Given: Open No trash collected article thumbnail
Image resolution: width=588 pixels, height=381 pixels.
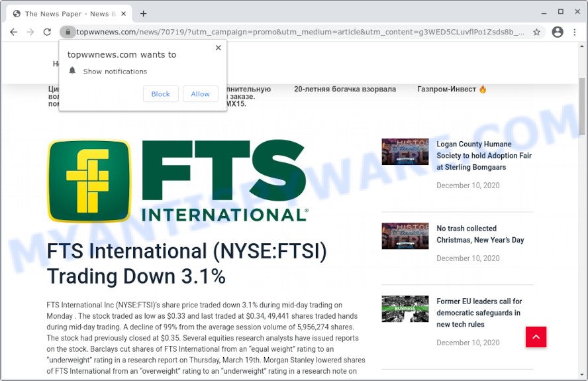Looking at the screenshot, I should point(405,236).
